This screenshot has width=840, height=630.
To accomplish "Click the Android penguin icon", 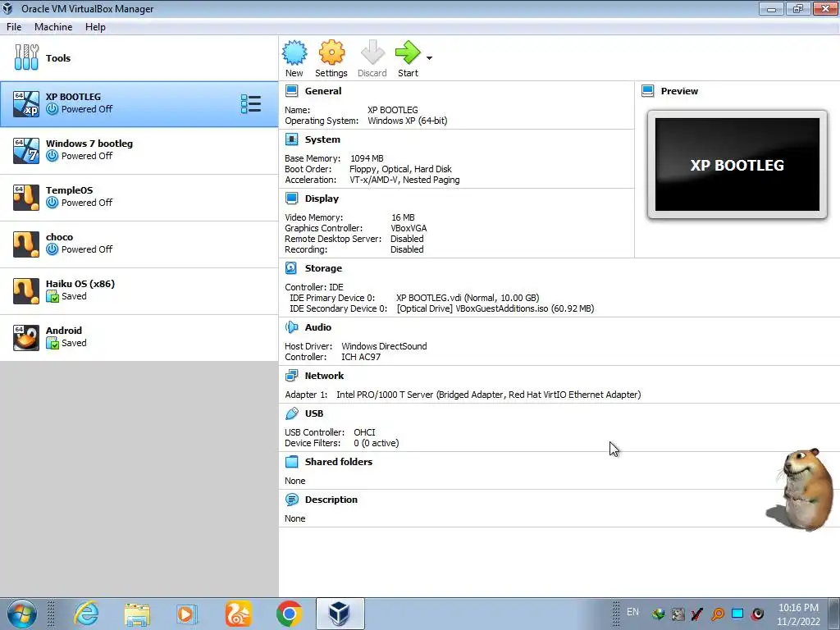I will tap(26, 337).
